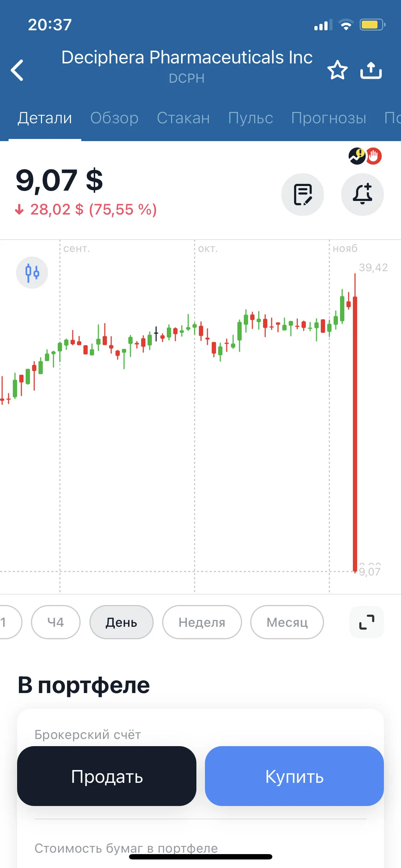This screenshot has width=401, height=868.
Task: Select the Неделя timeframe chip
Action: point(202,622)
